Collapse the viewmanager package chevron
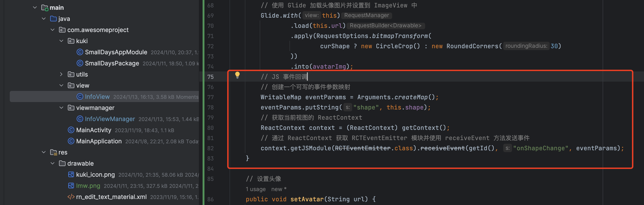The height and width of the screenshot is (205, 644). pyautogui.click(x=62, y=108)
